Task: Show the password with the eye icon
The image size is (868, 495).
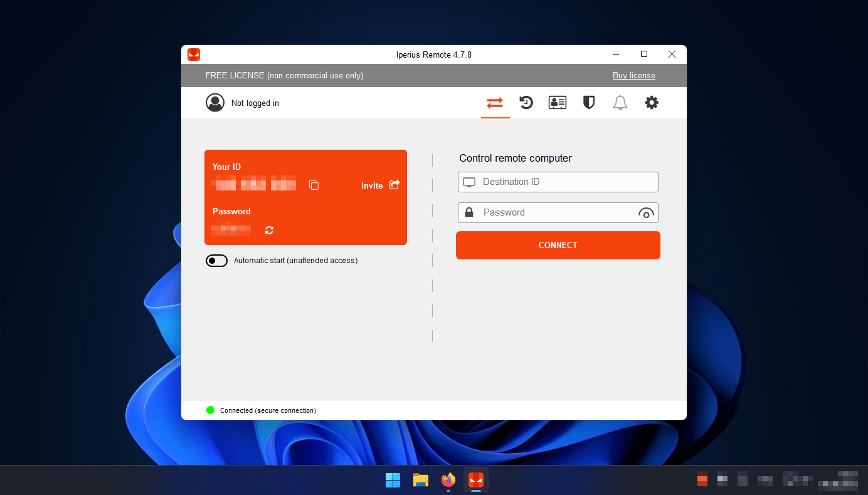Action: tap(646, 213)
